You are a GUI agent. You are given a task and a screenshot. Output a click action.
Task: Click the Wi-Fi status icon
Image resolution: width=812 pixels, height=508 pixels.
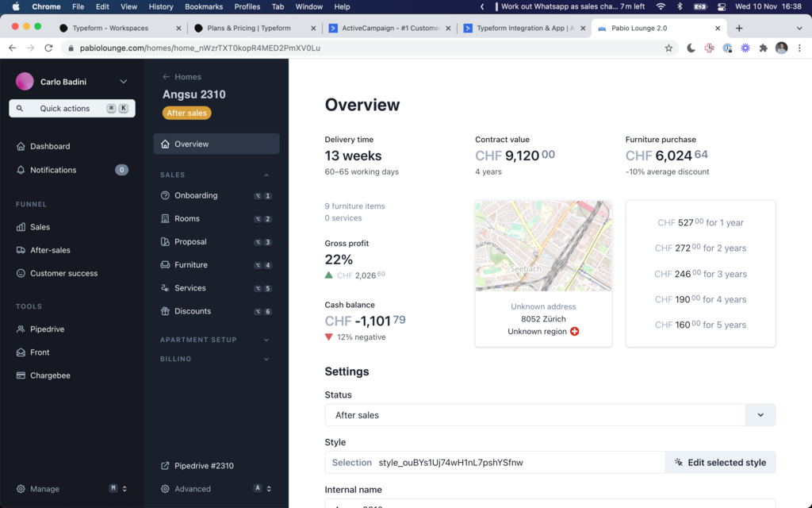pos(661,6)
